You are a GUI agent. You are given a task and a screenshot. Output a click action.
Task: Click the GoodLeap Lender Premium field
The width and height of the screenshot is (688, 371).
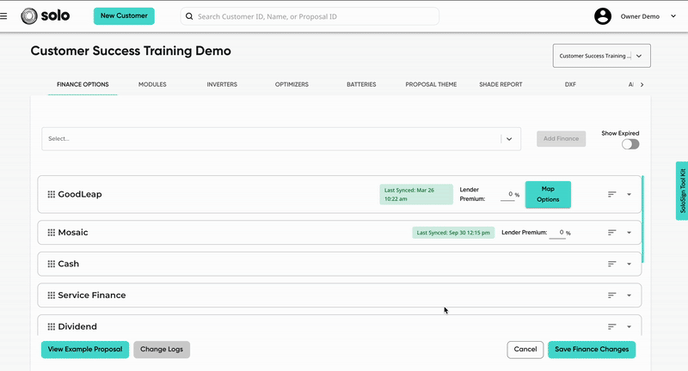508,195
